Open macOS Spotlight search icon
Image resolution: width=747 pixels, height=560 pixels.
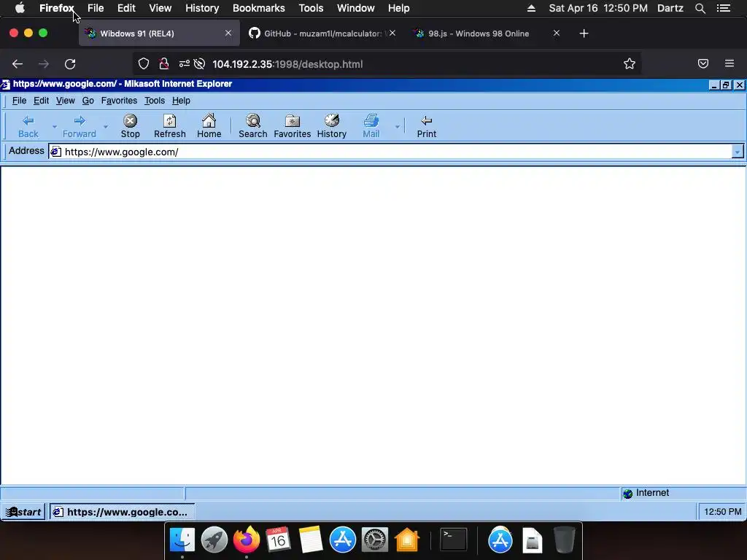click(700, 8)
